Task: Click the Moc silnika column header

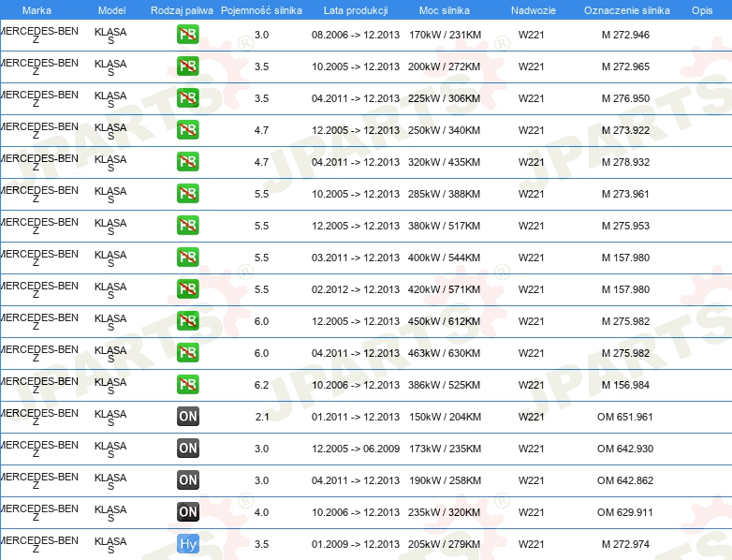Action: tap(445, 10)
